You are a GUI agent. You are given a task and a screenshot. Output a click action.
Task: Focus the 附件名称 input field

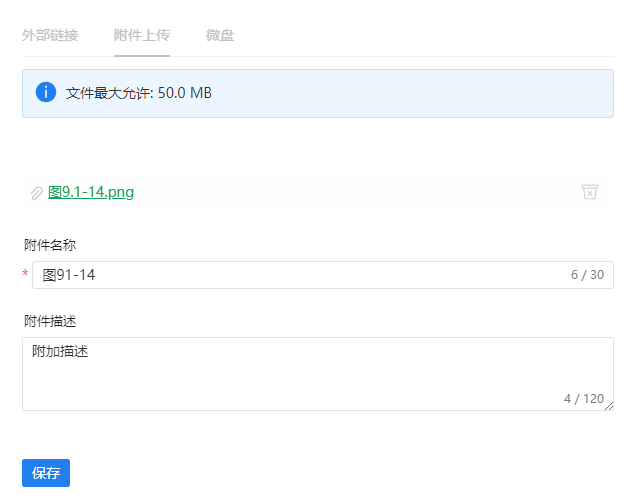coord(300,275)
